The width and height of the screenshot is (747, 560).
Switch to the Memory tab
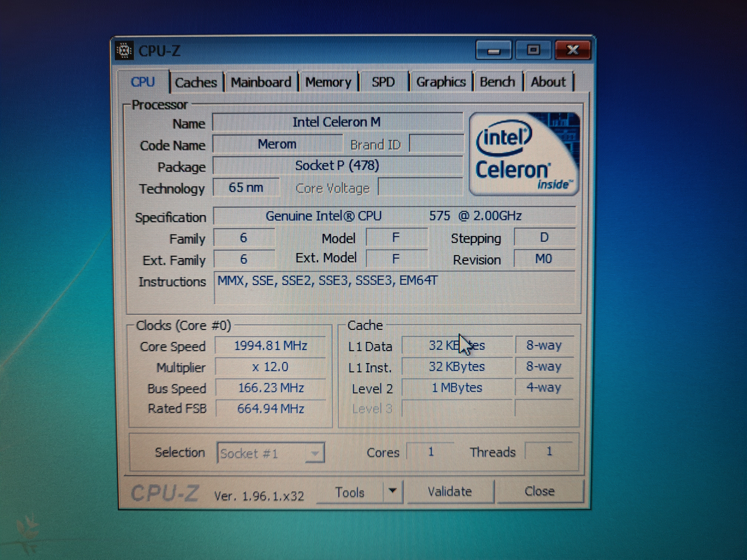click(328, 82)
